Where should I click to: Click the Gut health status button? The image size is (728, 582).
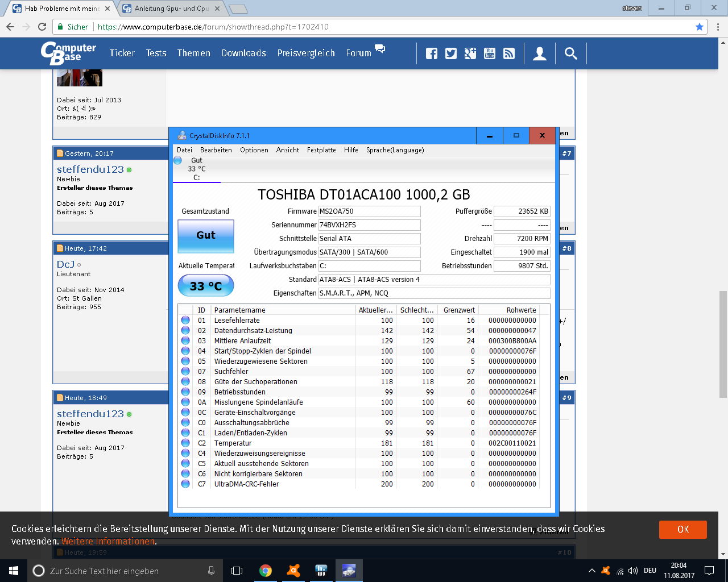point(206,235)
